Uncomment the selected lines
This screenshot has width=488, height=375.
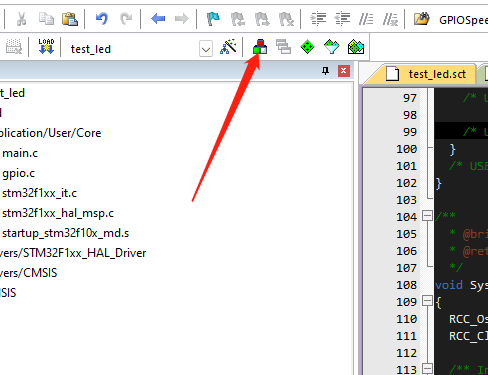coord(390,19)
